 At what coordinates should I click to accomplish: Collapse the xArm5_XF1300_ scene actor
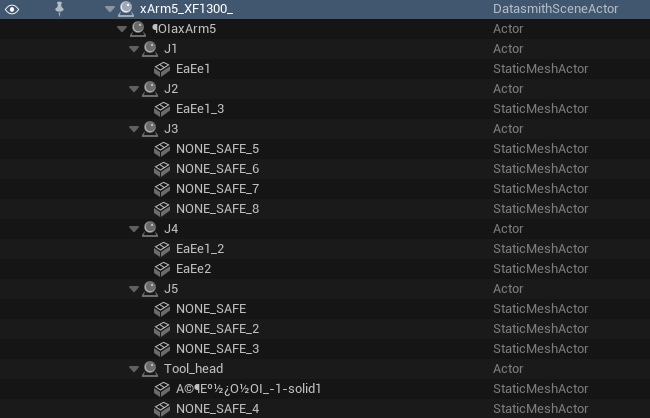pyautogui.click(x=110, y=9)
